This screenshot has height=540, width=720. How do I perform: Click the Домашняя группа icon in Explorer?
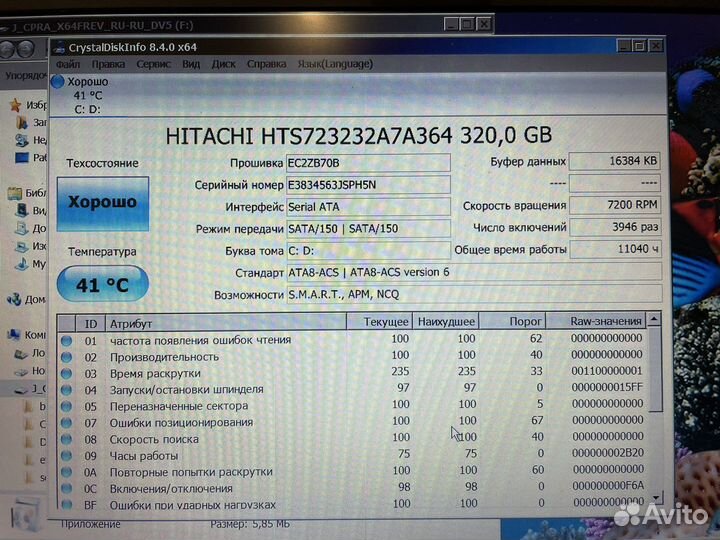coord(14,300)
